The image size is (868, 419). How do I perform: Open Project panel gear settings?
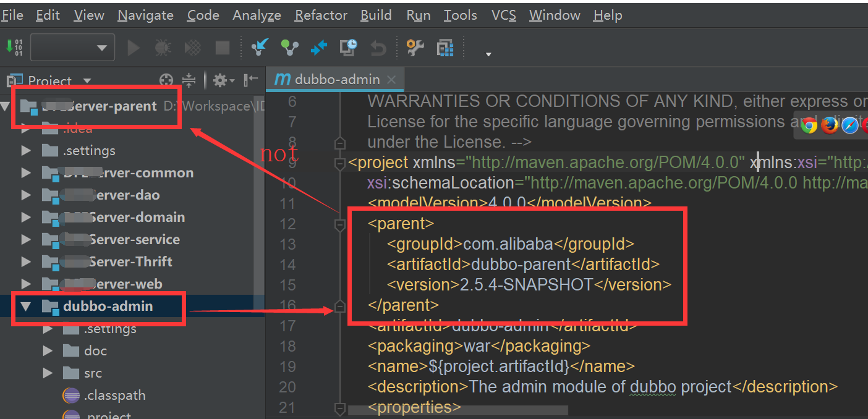pyautogui.click(x=223, y=80)
